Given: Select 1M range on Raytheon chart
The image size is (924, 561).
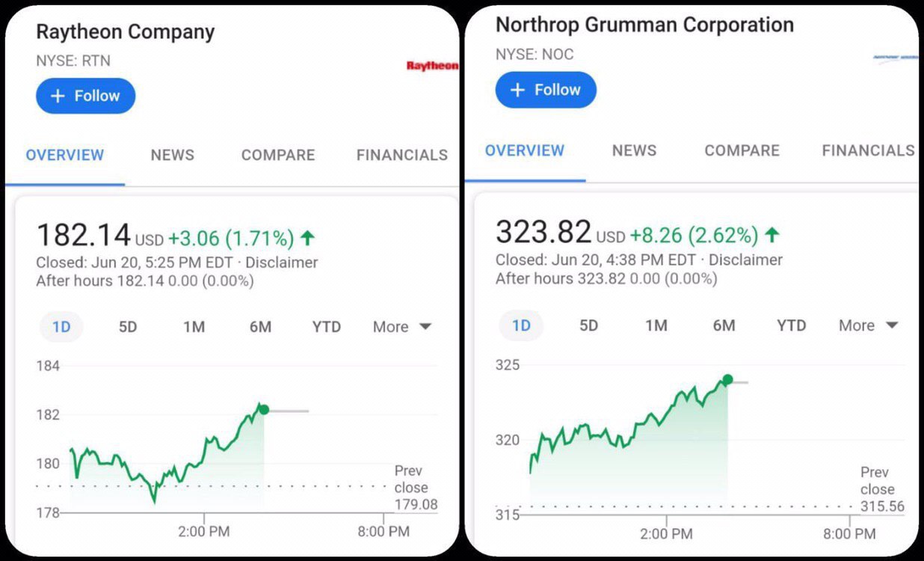Looking at the screenshot, I should 194,327.
